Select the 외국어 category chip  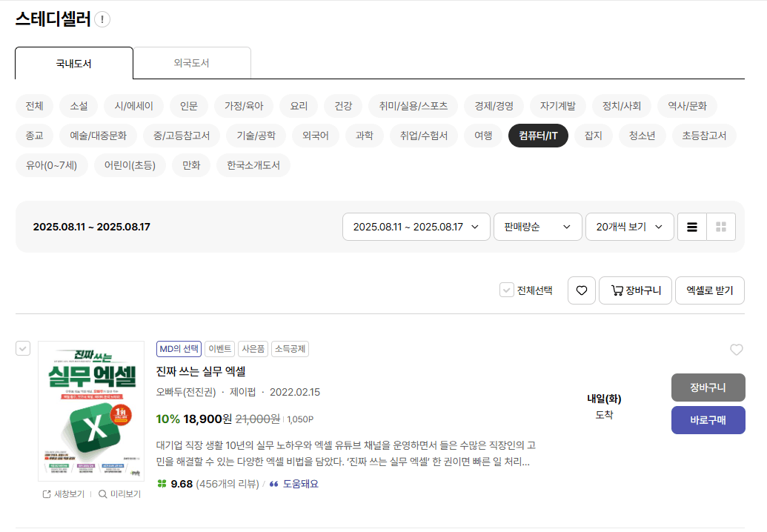point(315,136)
